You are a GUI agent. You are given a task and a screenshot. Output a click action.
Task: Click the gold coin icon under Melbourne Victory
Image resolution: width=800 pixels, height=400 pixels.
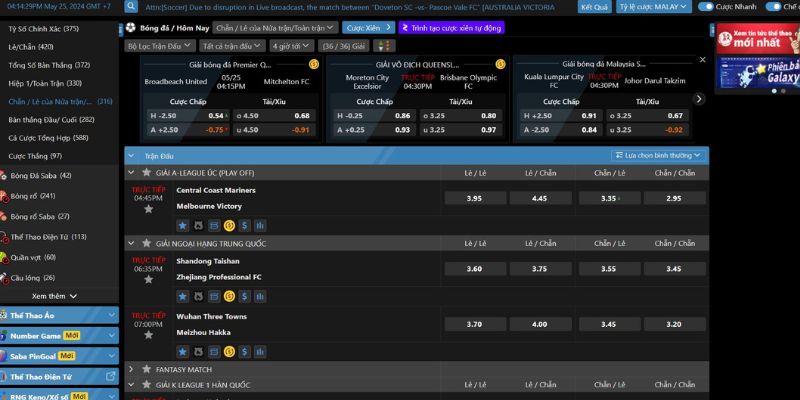pos(229,226)
